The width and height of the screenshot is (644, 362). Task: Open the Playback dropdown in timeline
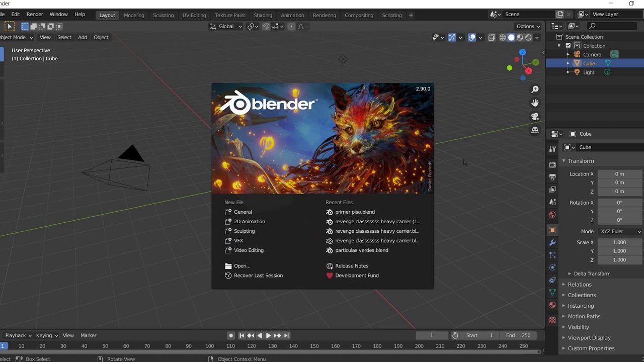(18, 335)
